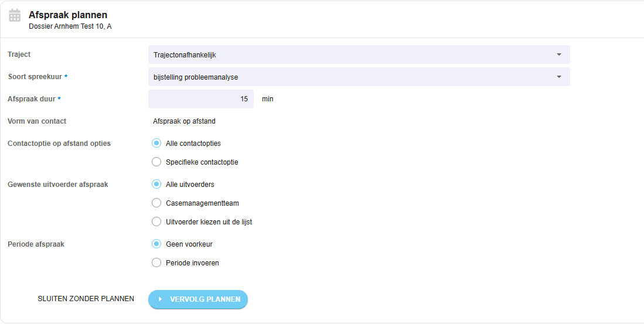This screenshot has width=644, height=324.
Task: Click the Afspraak duur label
Action: pyautogui.click(x=32, y=99)
